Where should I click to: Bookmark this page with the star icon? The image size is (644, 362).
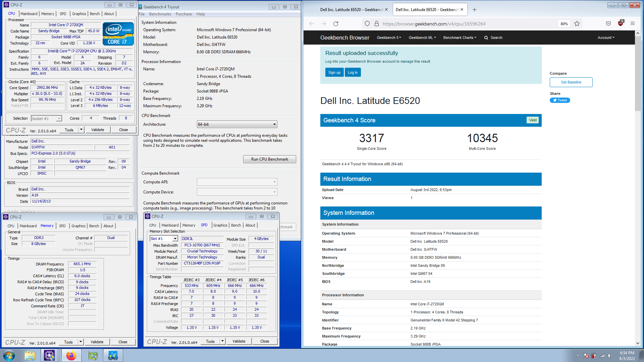pyautogui.click(x=577, y=24)
